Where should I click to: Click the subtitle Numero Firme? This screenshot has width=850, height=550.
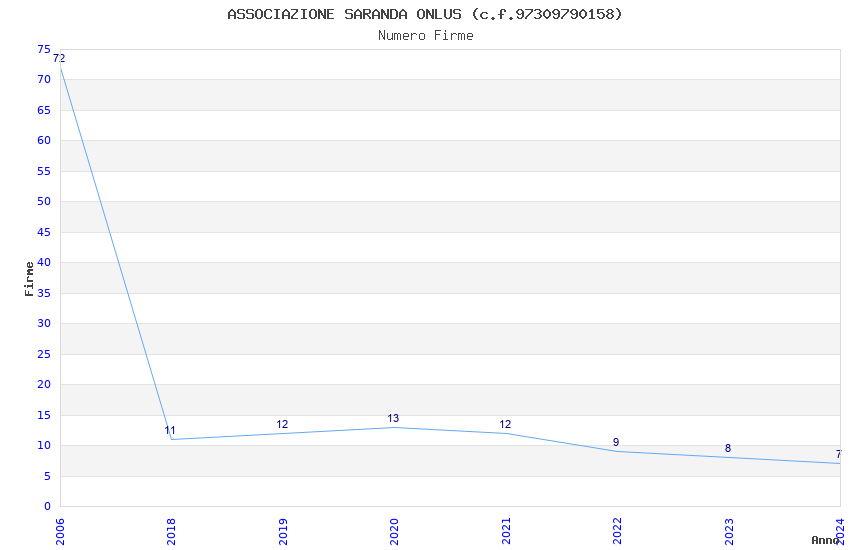tap(426, 36)
